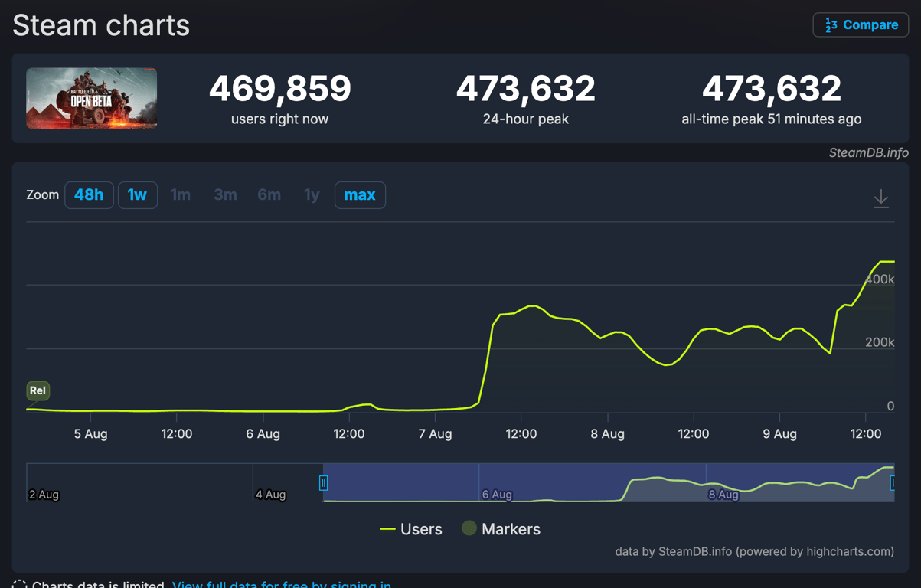Open the chart download menu icon

coord(881,198)
